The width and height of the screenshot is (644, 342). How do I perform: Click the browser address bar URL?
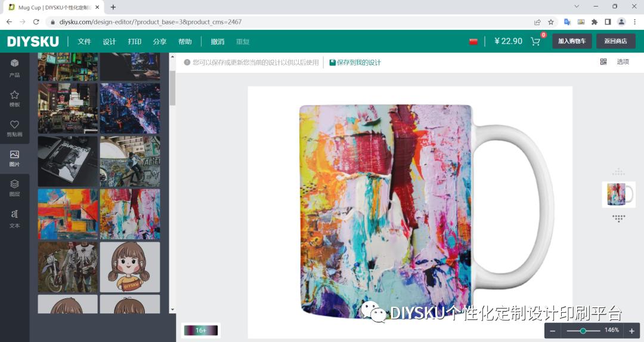tap(150, 22)
